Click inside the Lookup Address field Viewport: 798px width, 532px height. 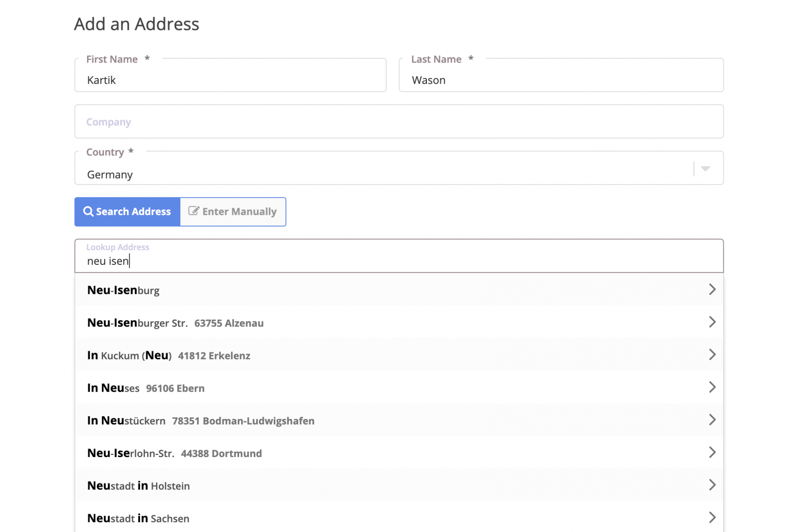[x=359, y=261]
